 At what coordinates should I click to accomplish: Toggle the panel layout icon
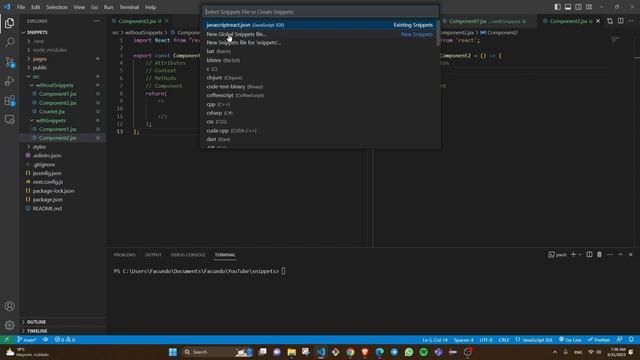(568, 7)
